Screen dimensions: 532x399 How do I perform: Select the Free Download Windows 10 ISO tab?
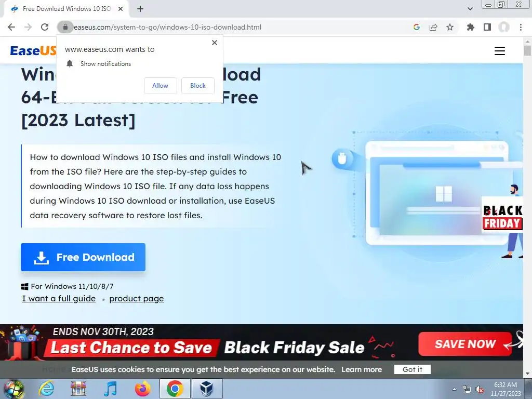66,9
